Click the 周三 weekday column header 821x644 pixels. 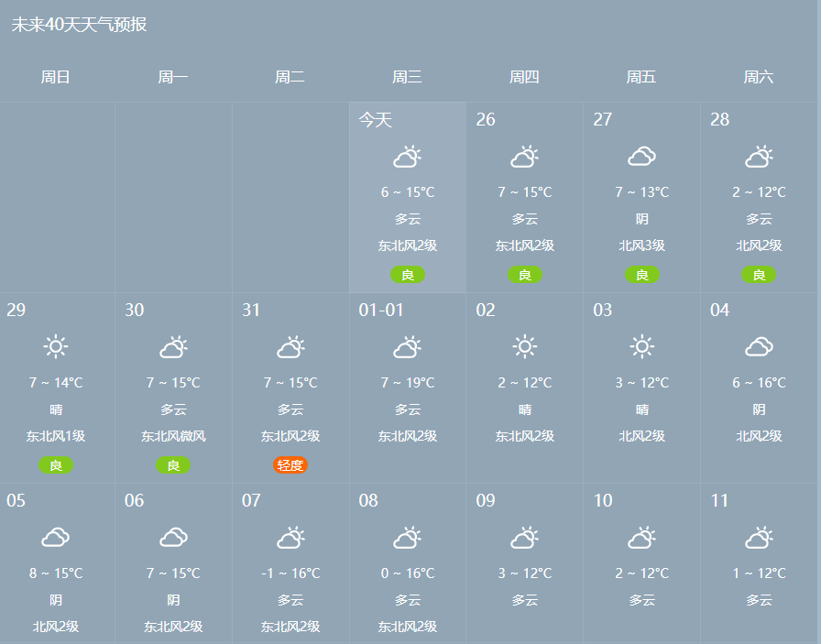[x=407, y=77]
